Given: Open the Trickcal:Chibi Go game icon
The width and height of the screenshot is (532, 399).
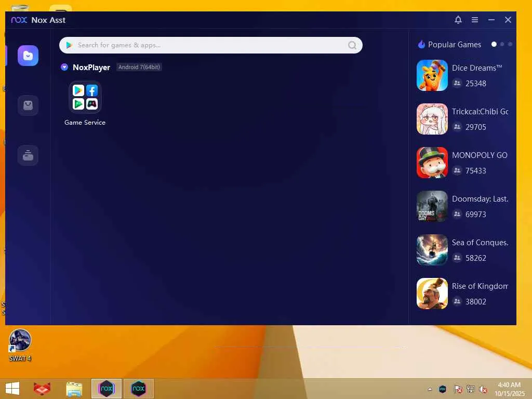Looking at the screenshot, I should click(432, 119).
